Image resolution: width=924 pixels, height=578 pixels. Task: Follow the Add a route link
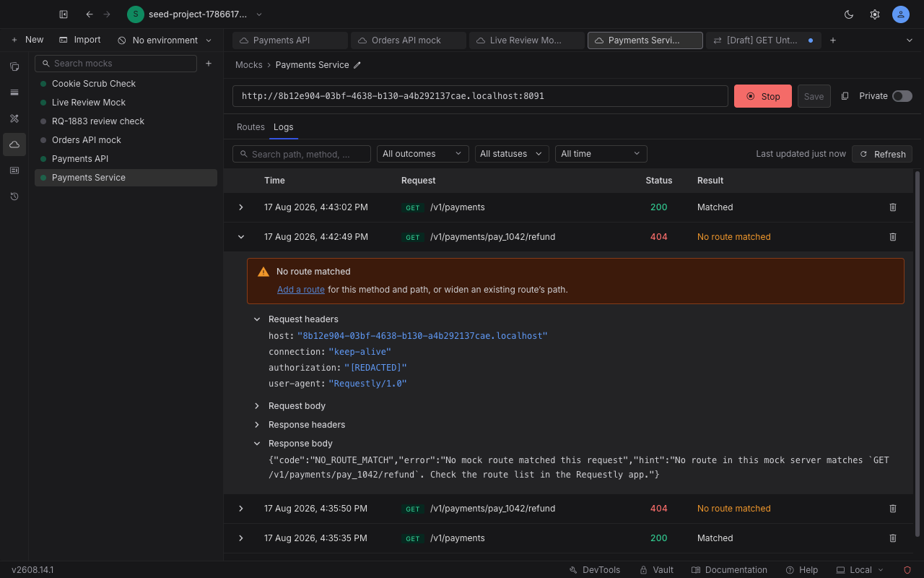[x=301, y=290]
